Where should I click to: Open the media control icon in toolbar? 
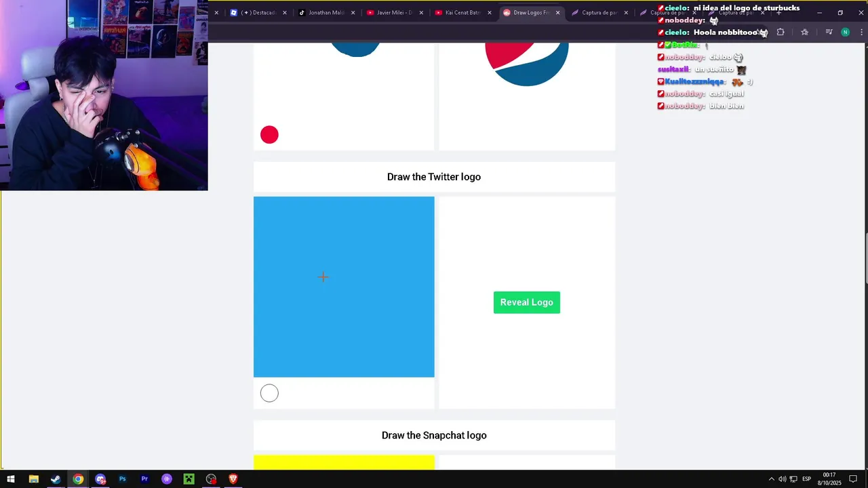[829, 32]
